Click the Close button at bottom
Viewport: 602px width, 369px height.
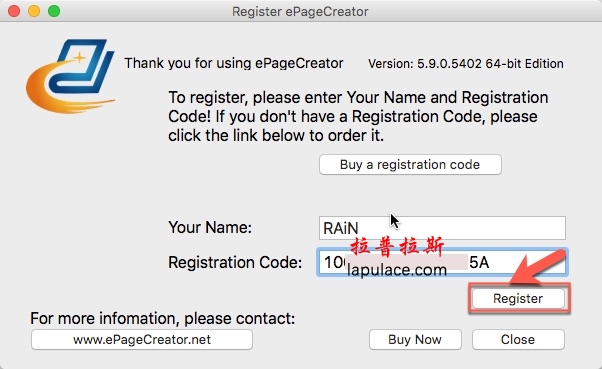tap(518, 339)
